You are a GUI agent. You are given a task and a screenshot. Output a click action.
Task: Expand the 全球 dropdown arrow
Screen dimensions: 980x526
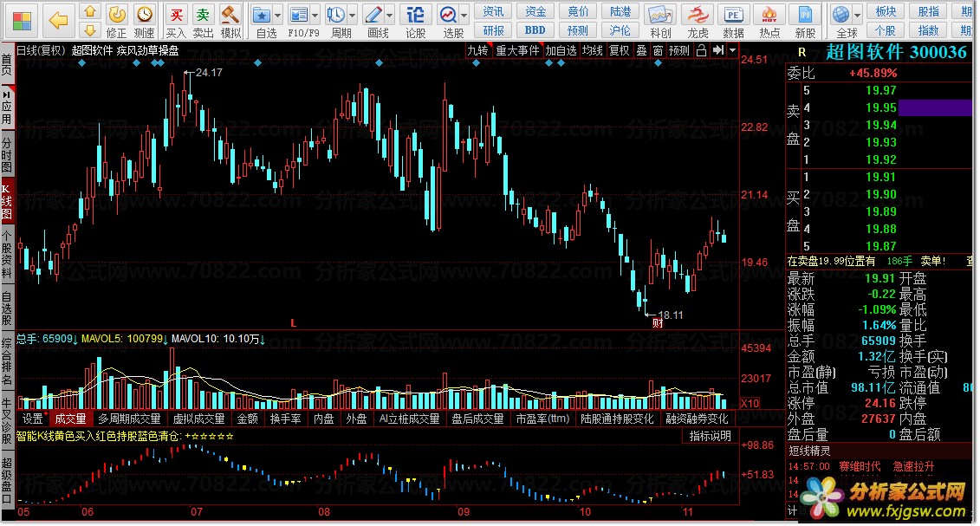pyautogui.click(x=858, y=15)
